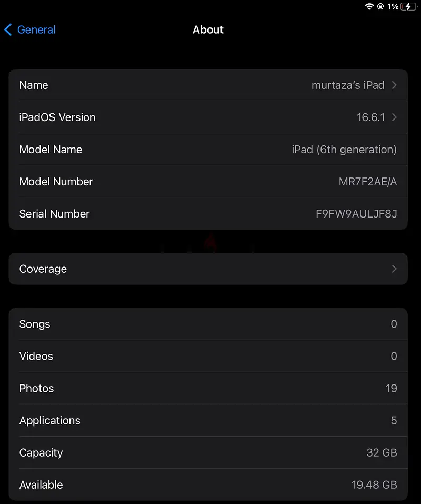
Task: Select the Model Number value MR7F2AE/A
Action: [368, 182]
